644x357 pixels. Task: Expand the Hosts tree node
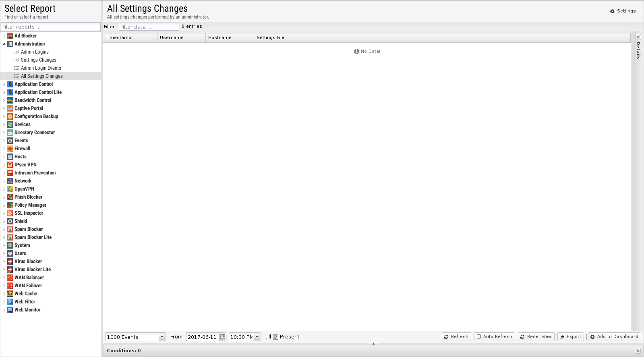[x=4, y=157]
